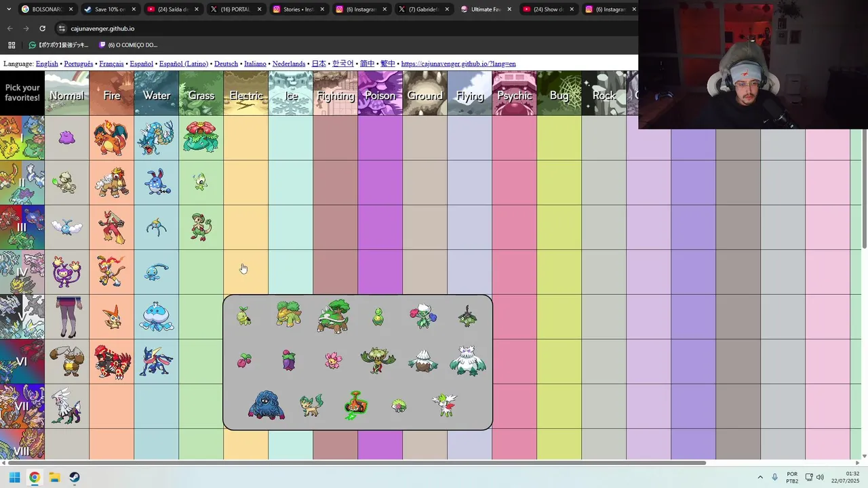The image size is (868, 488).
Task: Click the page horizontal scrollbar
Action: point(356,463)
